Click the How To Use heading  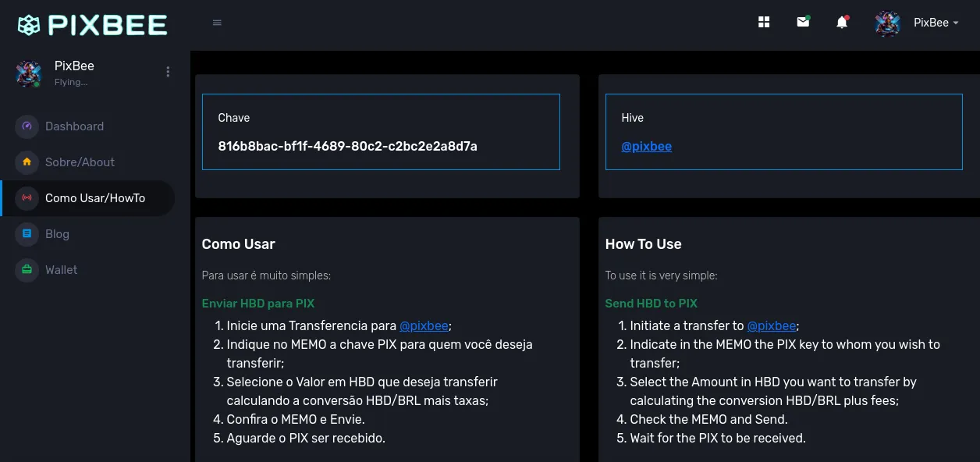[x=643, y=244]
